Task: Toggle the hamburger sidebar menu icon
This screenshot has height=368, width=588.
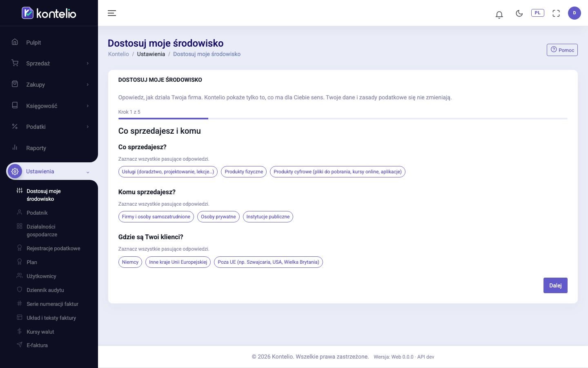Action: click(112, 13)
